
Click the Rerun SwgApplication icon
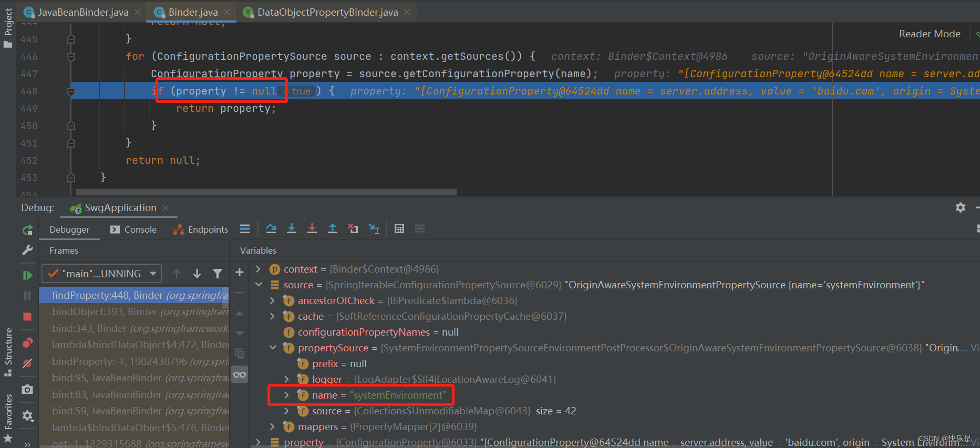(x=28, y=230)
